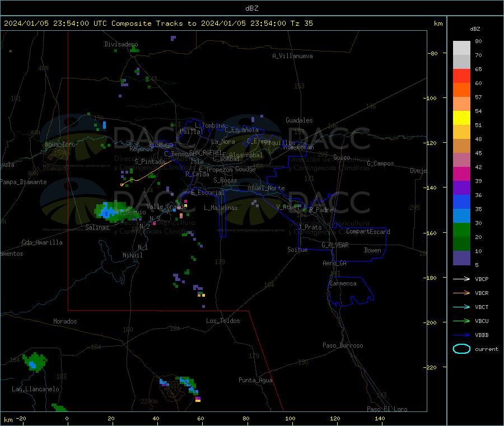Click the Los_Toldos location label
This screenshot has height=426, width=504.
click(223, 321)
